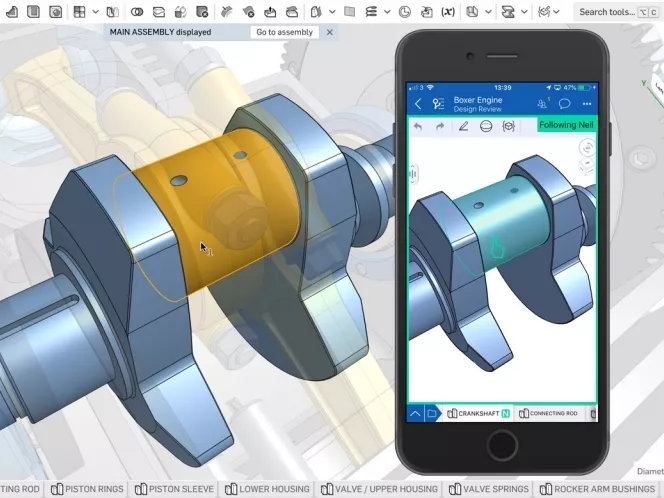Select the mate connector cube tool
This screenshot has width=664, height=498.
click(472, 12)
